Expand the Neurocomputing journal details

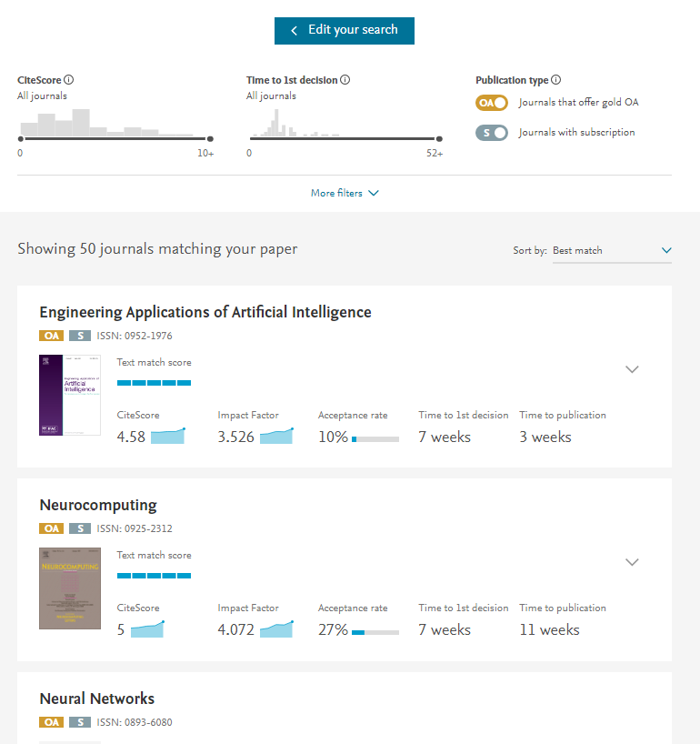tap(633, 562)
